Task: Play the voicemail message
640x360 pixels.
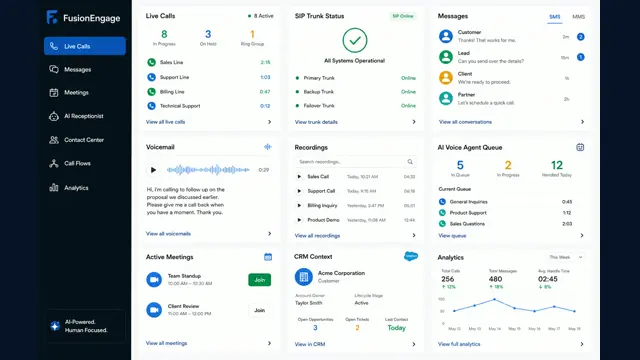Action: click(x=153, y=170)
